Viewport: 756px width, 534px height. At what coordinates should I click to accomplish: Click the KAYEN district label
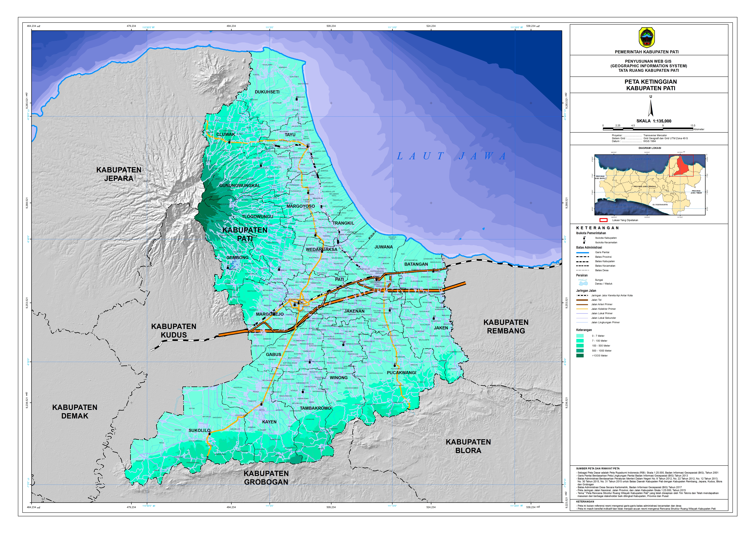(269, 422)
